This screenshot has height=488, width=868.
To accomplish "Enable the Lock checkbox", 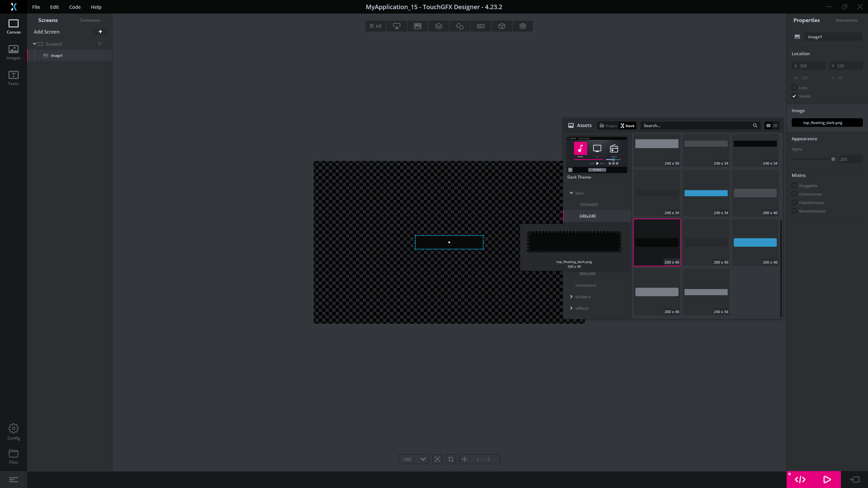I will pos(794,88).
